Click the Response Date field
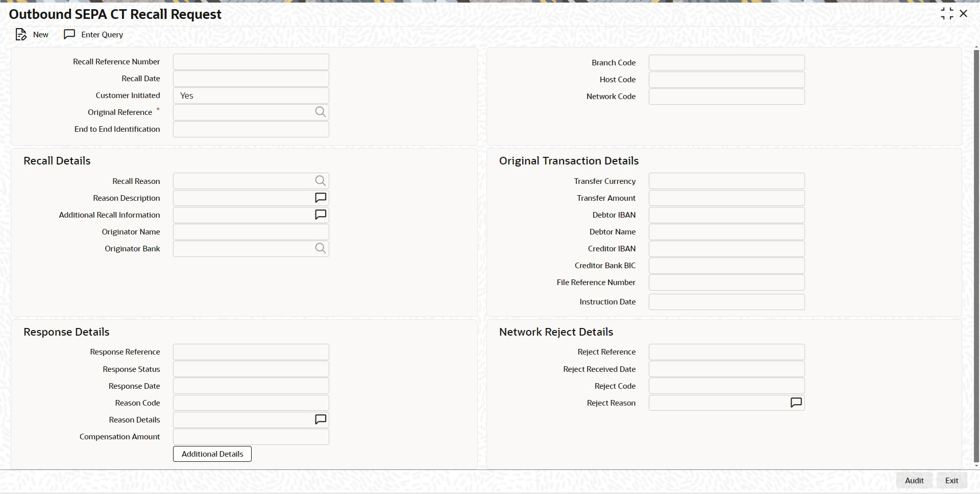980x494 pixels. (251, 386)
